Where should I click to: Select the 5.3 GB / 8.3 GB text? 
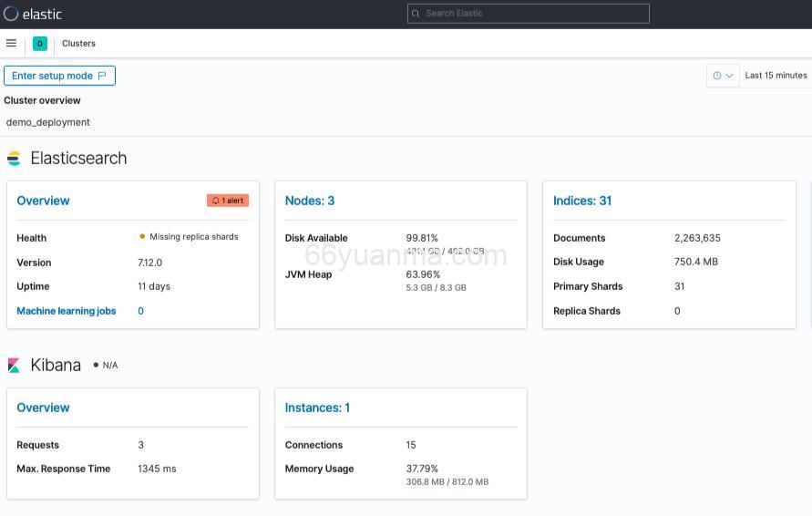(436, 287)
